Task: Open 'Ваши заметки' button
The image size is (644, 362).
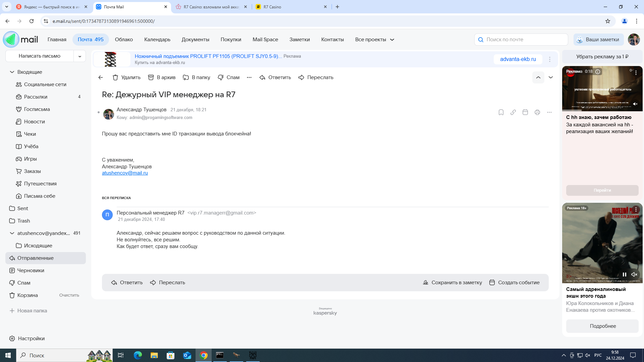Action: pyautogui.click(x=599, y=40)
